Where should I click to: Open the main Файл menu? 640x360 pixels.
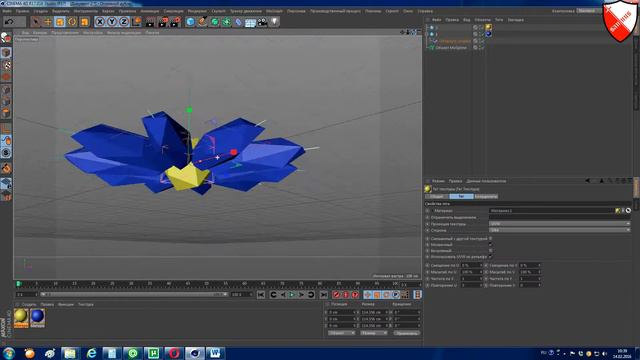[7, 11]
